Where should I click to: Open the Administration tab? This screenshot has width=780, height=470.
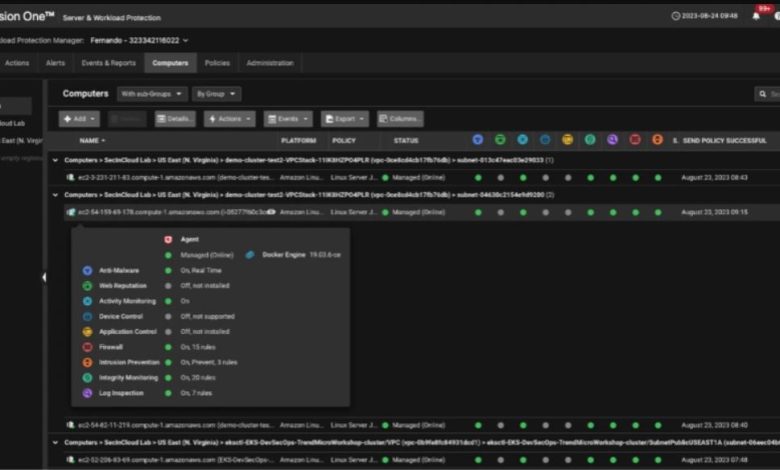270,63
